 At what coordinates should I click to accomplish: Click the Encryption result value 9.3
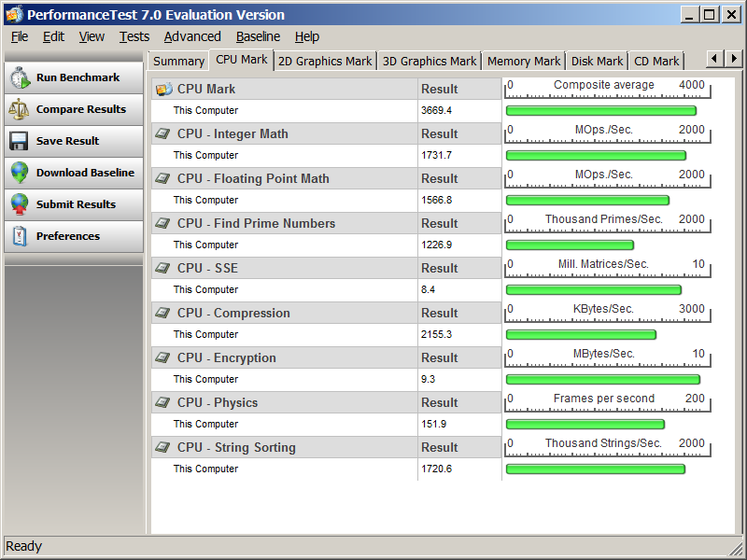click(x=428, y=379)
